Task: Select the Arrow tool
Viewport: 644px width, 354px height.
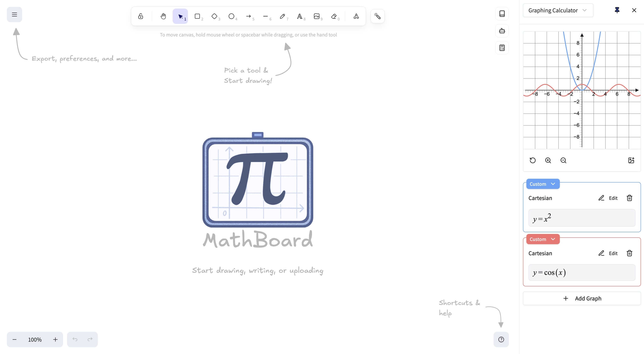Action: 248,16
